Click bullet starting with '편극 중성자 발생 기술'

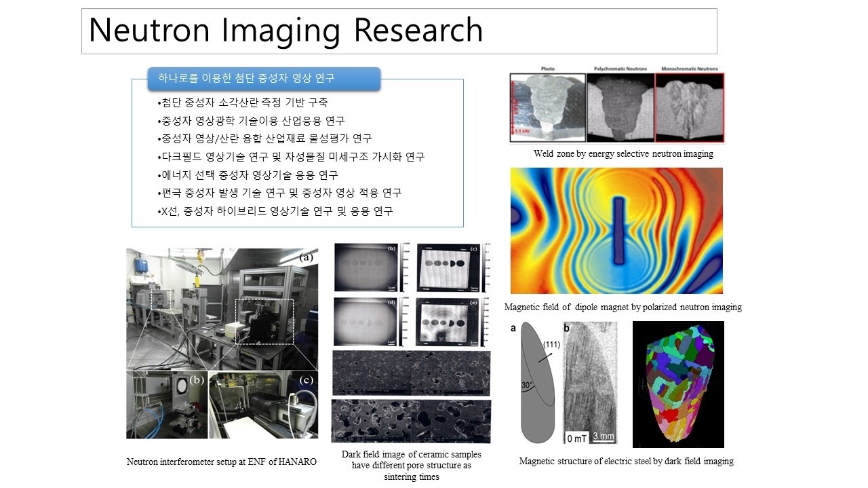[x=279, y=193]
